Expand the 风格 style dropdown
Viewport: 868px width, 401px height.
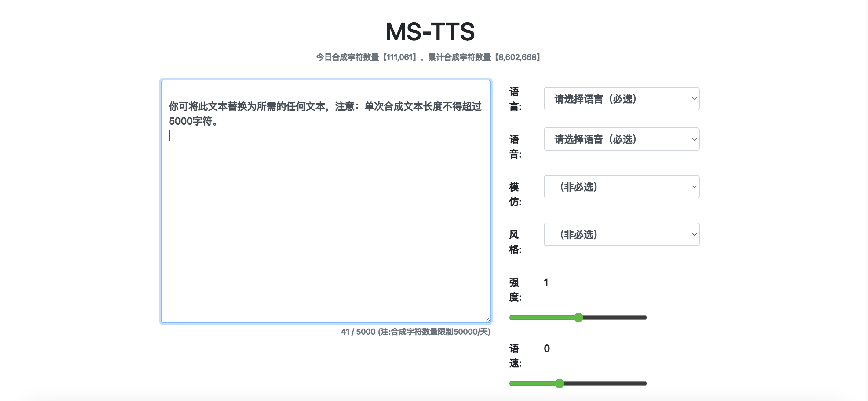621,234
